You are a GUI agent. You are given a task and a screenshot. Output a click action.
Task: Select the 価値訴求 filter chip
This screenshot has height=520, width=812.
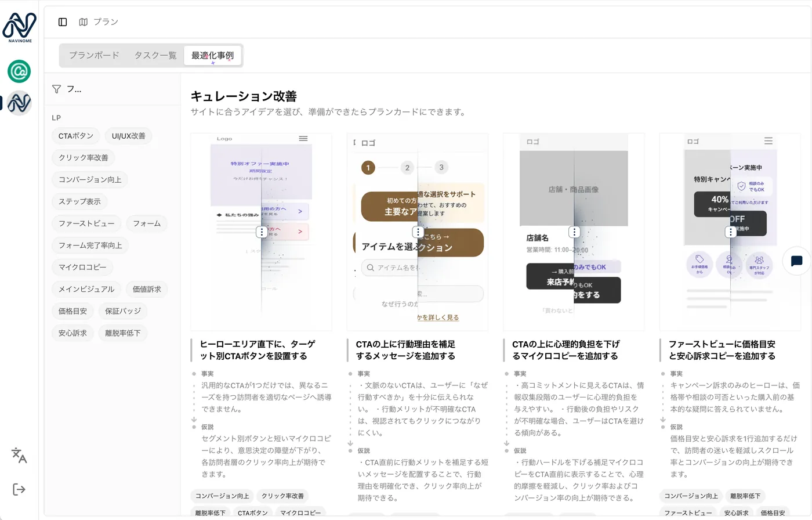[147, 289]
